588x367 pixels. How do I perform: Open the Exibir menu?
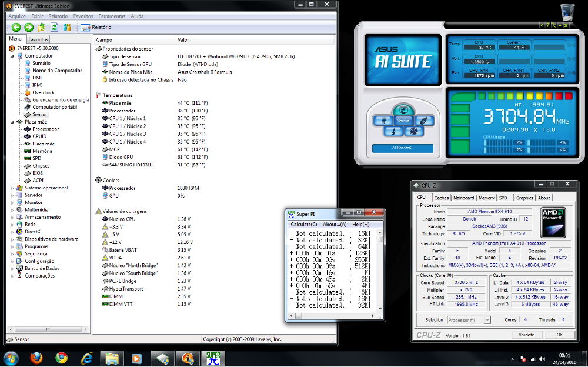[37, 16]
